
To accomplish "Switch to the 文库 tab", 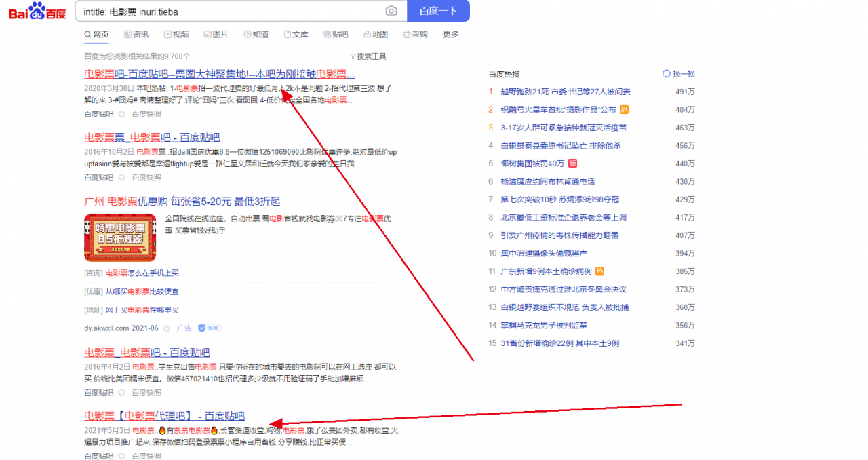I will [x=296, y=35].
